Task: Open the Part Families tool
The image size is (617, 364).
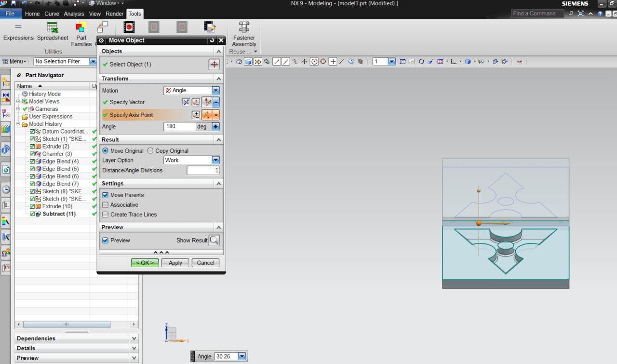Action: (x=81, y=34)
